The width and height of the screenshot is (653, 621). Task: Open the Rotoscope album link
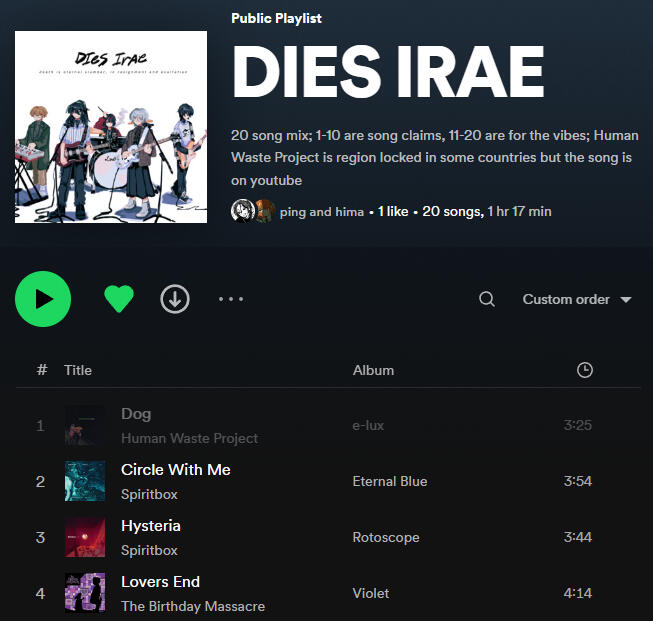point(386,537)
